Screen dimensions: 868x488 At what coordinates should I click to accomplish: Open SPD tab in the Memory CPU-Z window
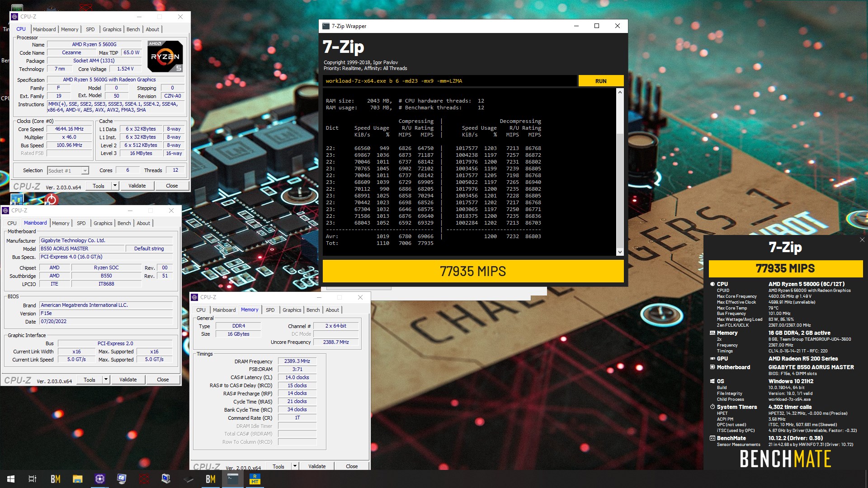(x=270, y=310)
